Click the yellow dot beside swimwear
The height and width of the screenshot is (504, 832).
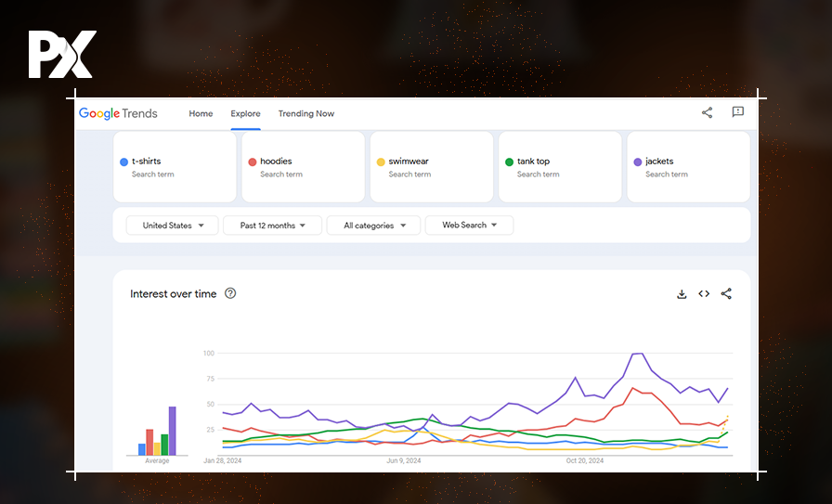tap(381, 162)
